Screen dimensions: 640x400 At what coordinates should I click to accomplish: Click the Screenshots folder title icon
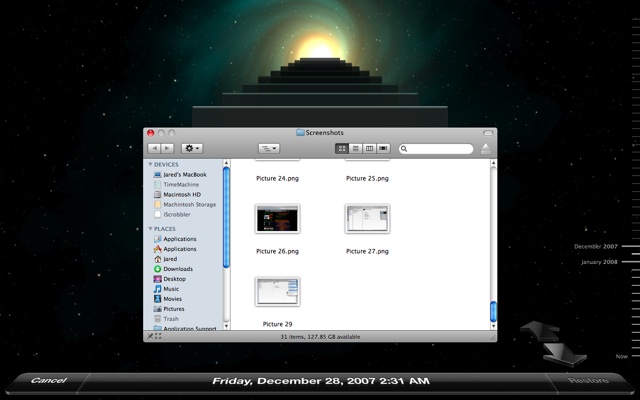(x=300, y=133)
